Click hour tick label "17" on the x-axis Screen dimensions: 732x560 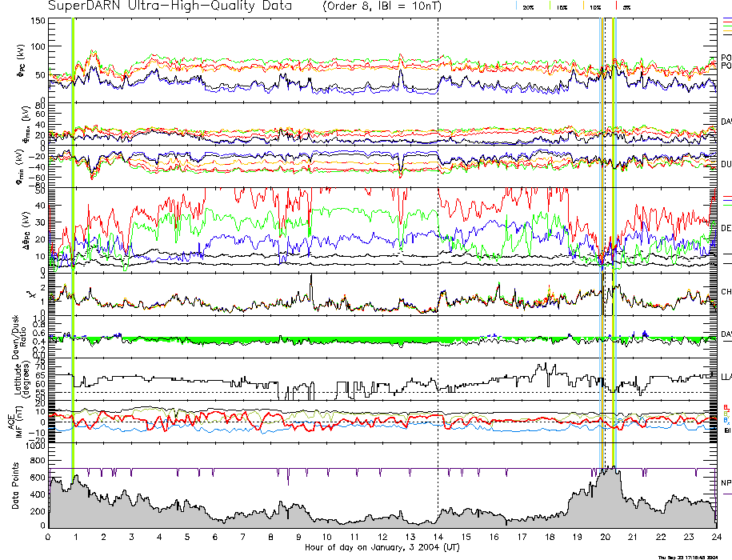point(522,537)
